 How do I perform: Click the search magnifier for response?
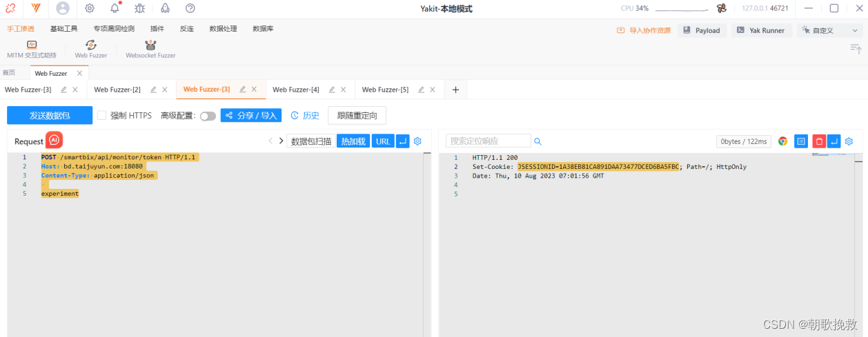point(538,141)
